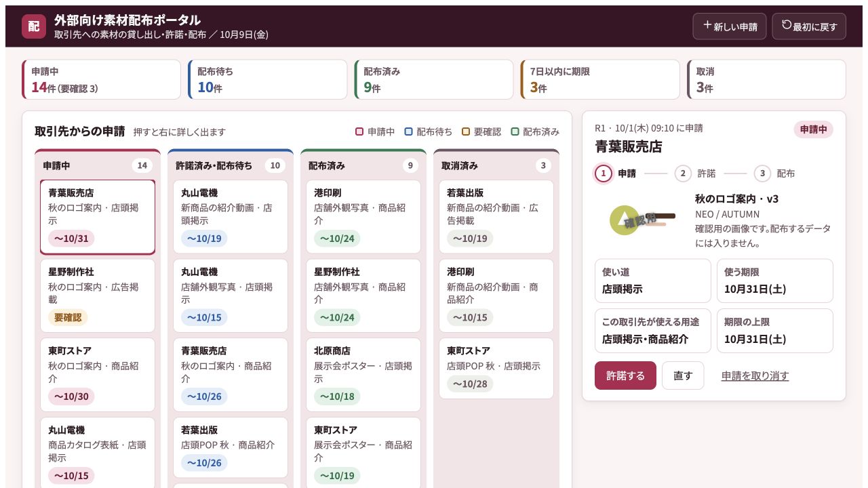The image size is (868, 488).
Task: Click step 1 申請 in progress tracker
Action: coord(616,174)
